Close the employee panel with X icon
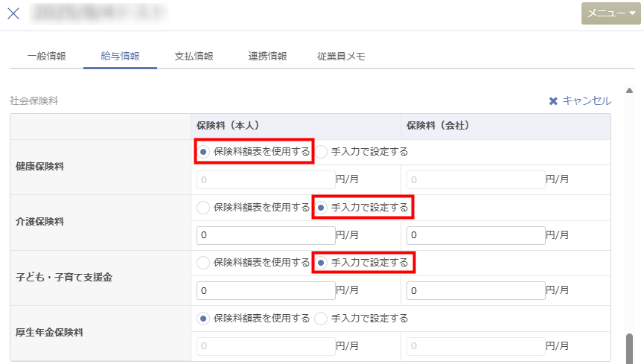Screen dimensions: 644x364 pyautogui.click(x=13, y=13)
